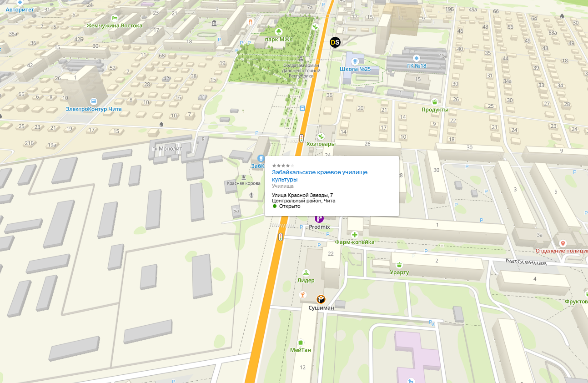Select the Лидер label

point(306,281)
